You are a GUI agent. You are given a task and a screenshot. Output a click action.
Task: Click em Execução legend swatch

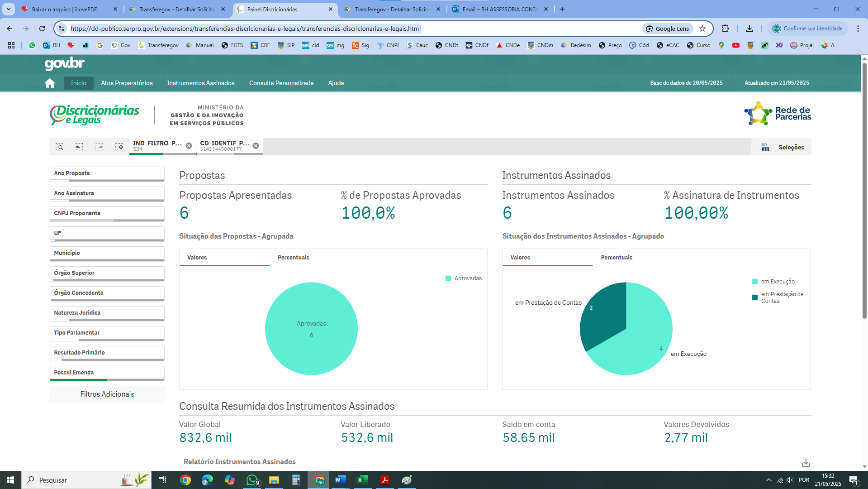(755, 282)
